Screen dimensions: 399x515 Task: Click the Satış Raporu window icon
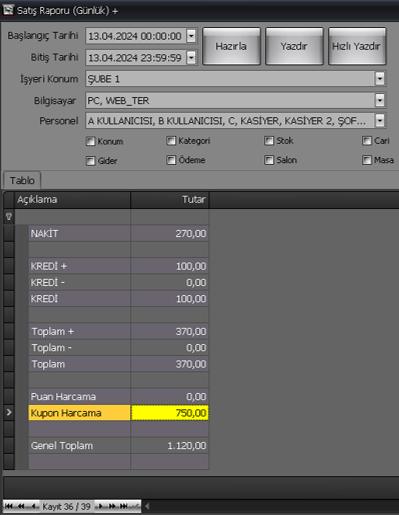point(8,10)
